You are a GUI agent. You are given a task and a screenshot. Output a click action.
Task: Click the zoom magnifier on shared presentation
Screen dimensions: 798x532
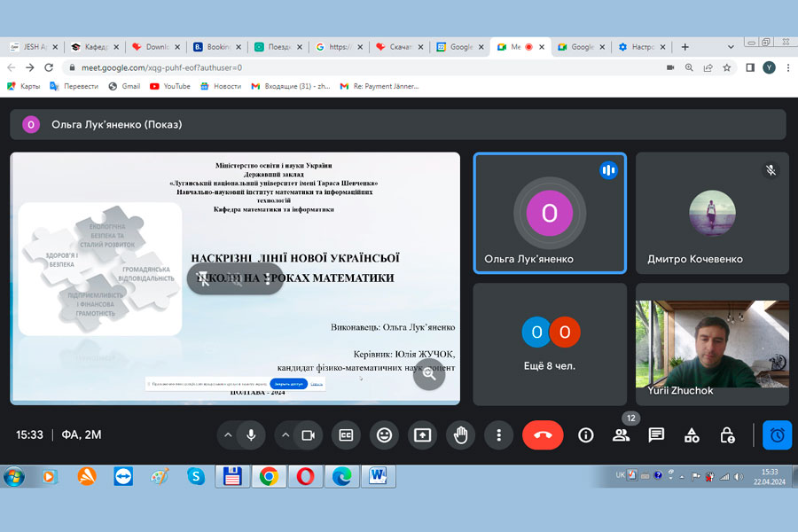[x=429, y=374]
